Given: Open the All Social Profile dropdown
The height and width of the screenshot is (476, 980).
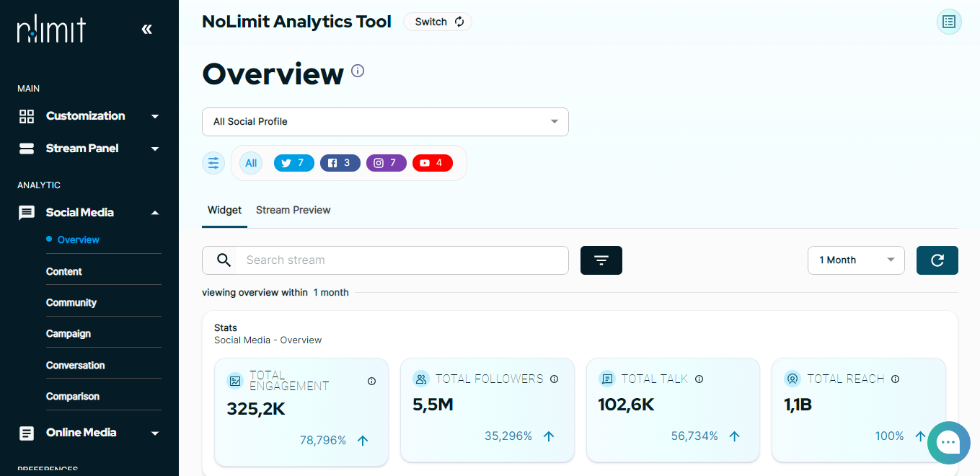Looking at the screenshot, I should click(385, 122).
